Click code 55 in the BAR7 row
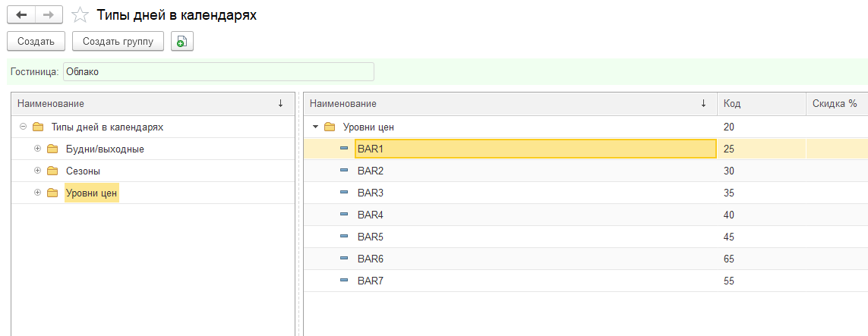The image size is (868, 336). point(728,281)
